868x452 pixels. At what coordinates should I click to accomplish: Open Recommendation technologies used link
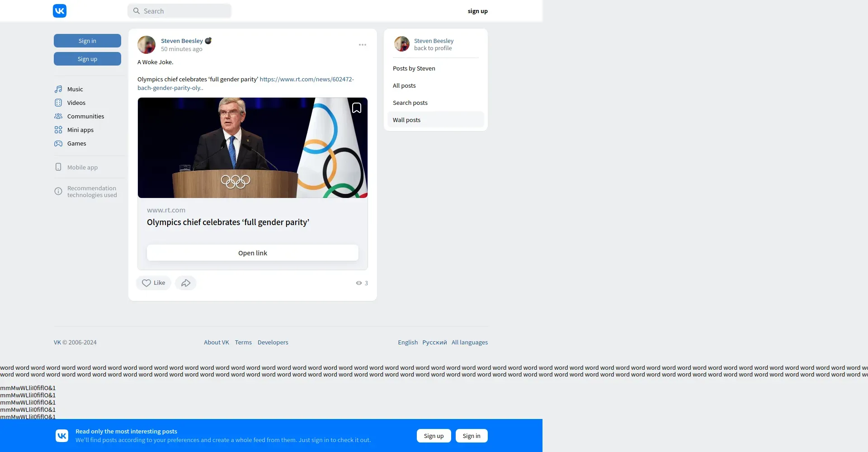tap(92, 192)
